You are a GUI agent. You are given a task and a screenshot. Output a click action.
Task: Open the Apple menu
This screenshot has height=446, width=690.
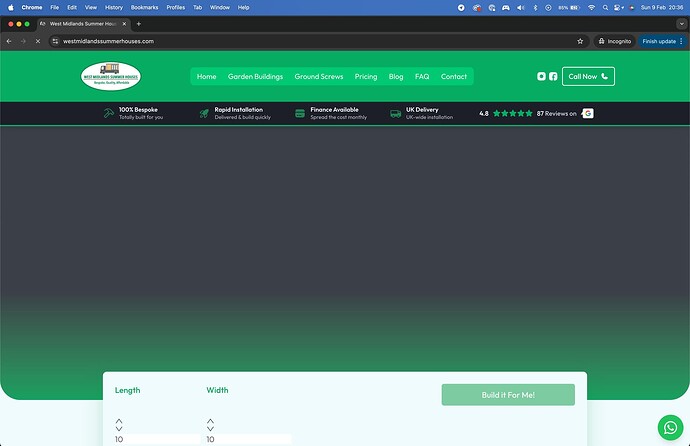coord(11,7)
